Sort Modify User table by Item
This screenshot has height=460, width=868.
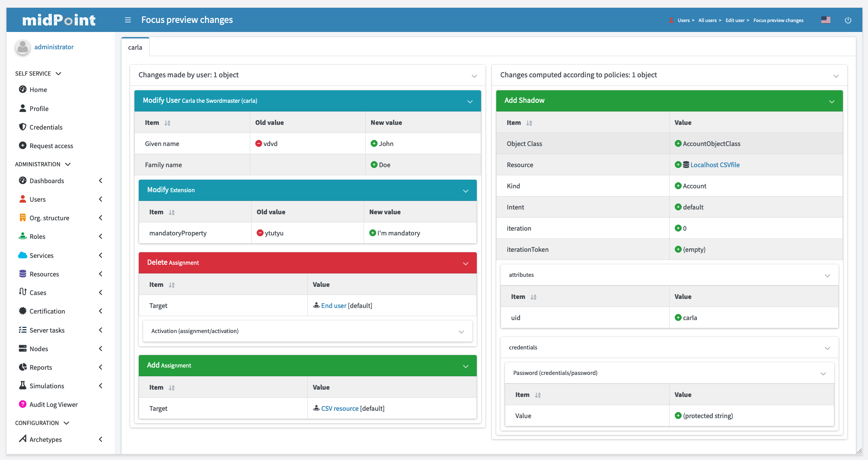tap(167, 123)
